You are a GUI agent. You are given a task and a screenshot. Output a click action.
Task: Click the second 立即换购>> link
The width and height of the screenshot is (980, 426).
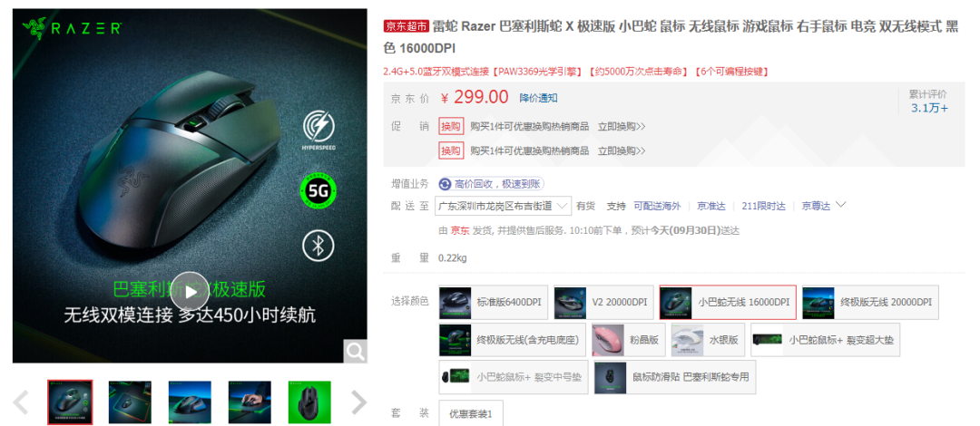[622, 151]
